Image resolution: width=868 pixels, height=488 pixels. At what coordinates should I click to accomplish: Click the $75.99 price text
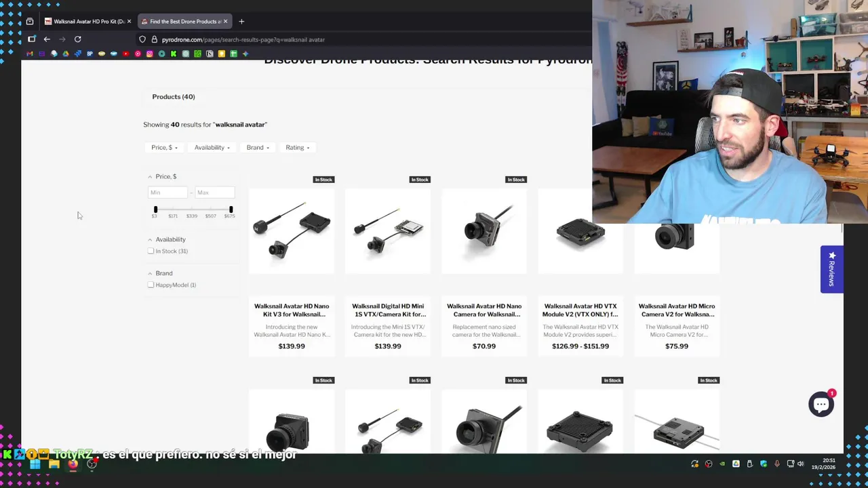677,346
